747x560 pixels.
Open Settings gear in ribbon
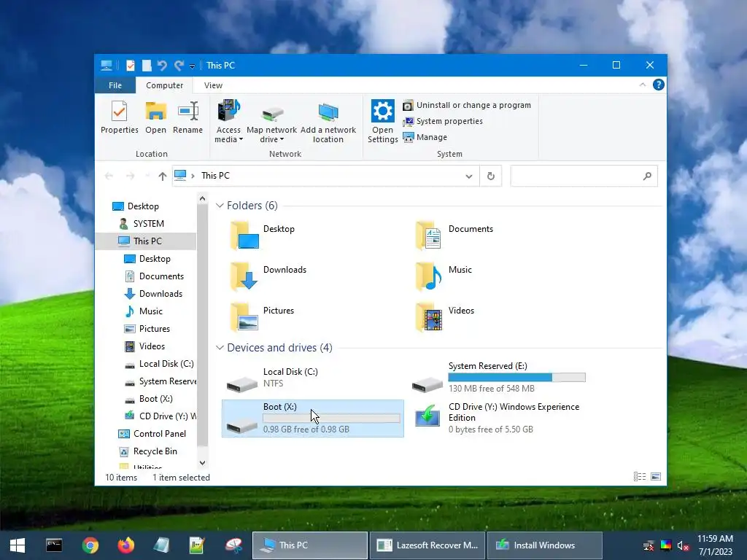(382, 122)
